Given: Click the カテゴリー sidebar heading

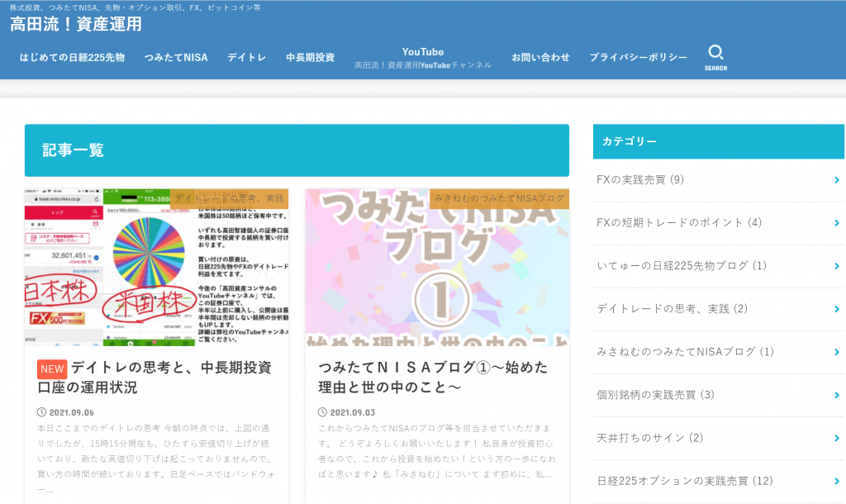Looking at the screenshot, I should 629,141.
